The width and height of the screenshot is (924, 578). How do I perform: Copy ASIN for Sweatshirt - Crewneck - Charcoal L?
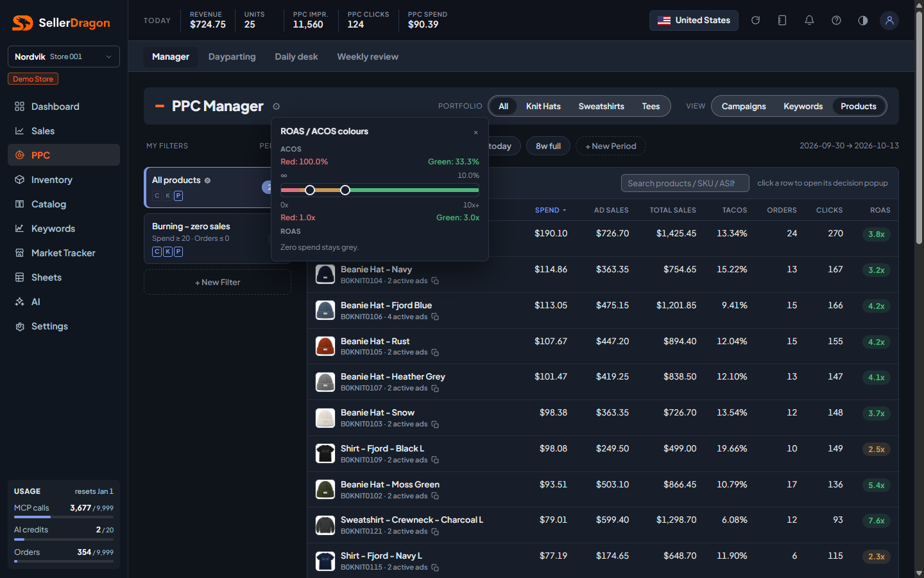pyautogui.click(x=435, y=531)
